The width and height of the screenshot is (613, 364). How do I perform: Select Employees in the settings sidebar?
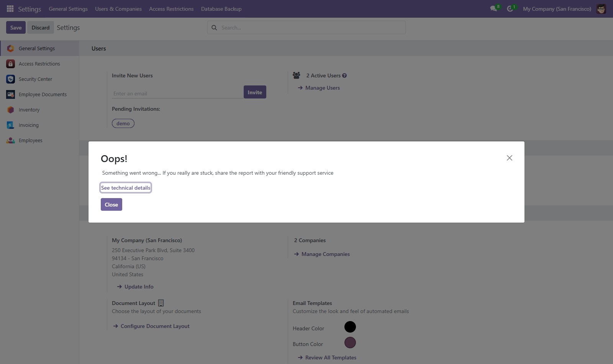pos(40,140)
